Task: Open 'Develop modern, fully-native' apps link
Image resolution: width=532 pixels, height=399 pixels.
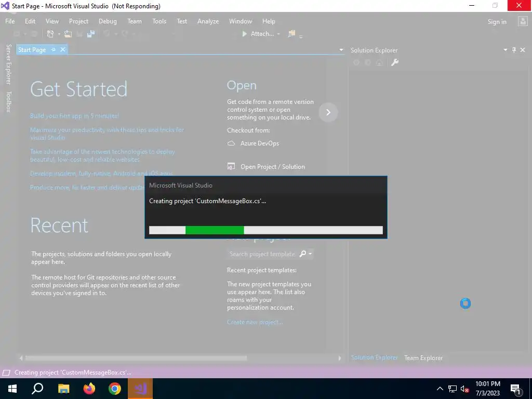Action: (x=101, y=174)
